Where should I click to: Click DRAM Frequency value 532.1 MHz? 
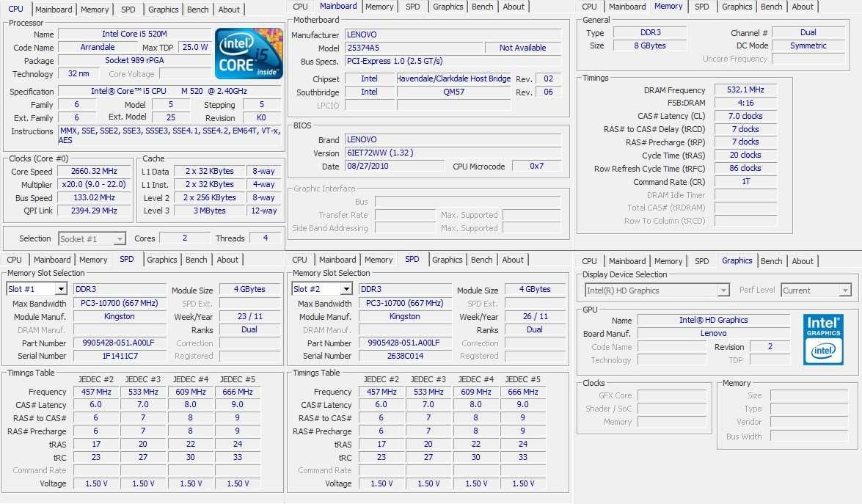745,90
